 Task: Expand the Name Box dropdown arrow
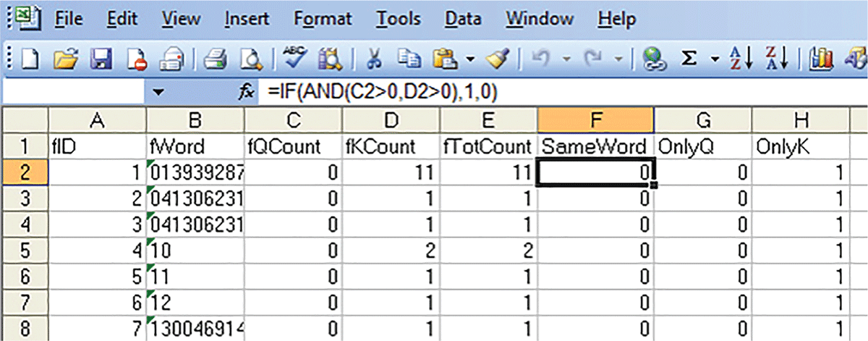[160, 92]
